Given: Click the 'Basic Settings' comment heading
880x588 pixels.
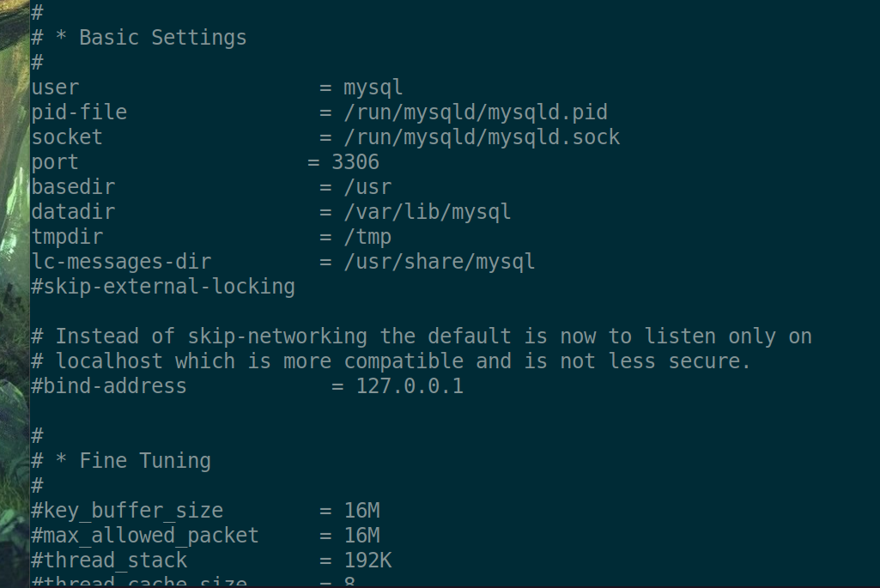Looking at the screenshot, I should (163, 38).
